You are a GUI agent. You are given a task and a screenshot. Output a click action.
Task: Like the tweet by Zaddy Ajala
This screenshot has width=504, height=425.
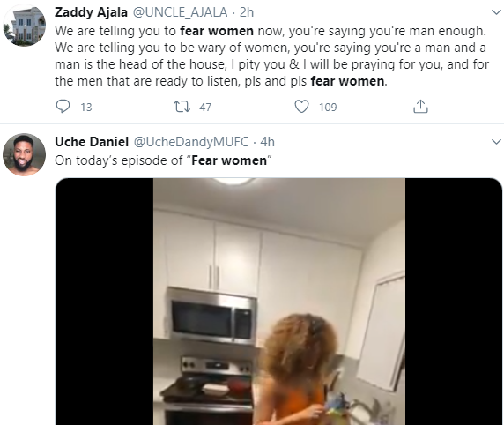point(302,107)
